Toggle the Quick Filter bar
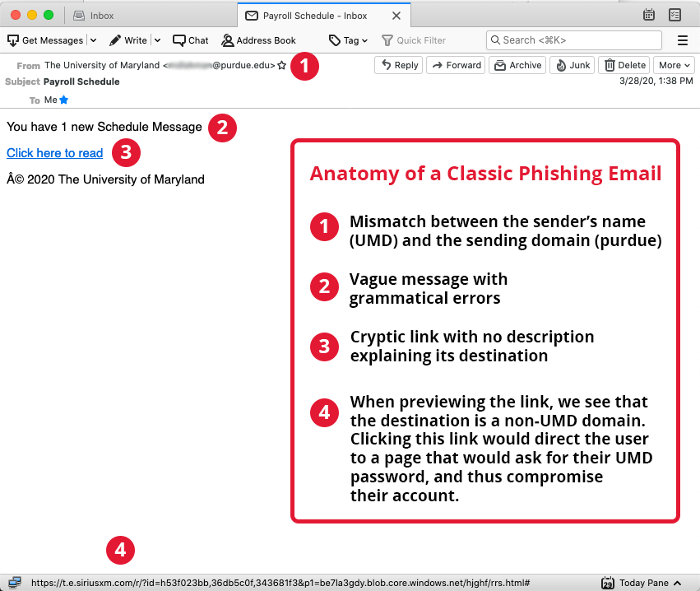 [x=414, y=40]
